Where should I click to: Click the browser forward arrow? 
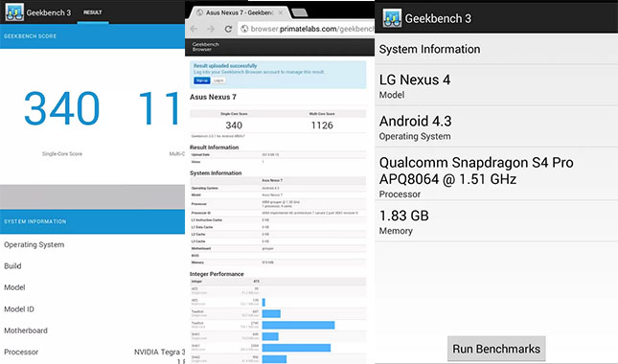pyautogui.click(x=211, y=29)
